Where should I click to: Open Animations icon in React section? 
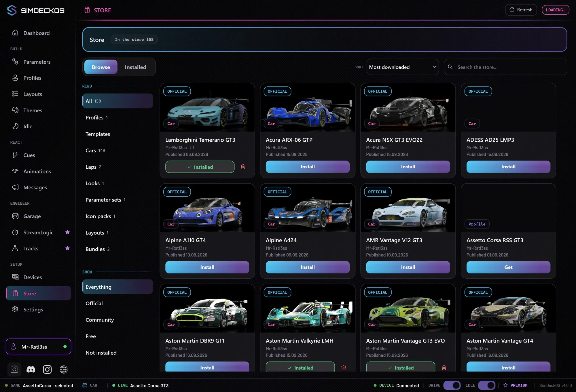pos(15,171)
